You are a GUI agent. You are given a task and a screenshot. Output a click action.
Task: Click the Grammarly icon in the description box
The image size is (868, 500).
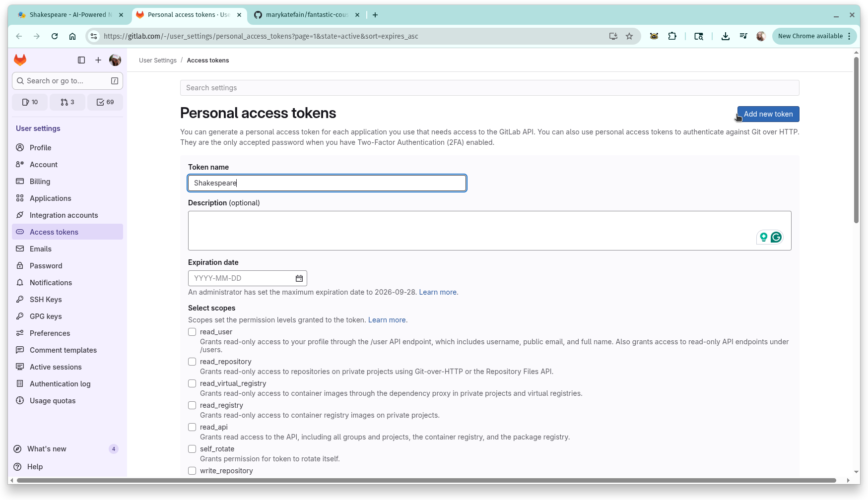(x=775, y=237)
